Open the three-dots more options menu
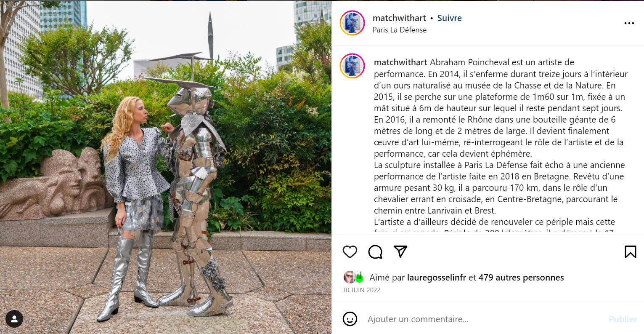 (629, 23)
